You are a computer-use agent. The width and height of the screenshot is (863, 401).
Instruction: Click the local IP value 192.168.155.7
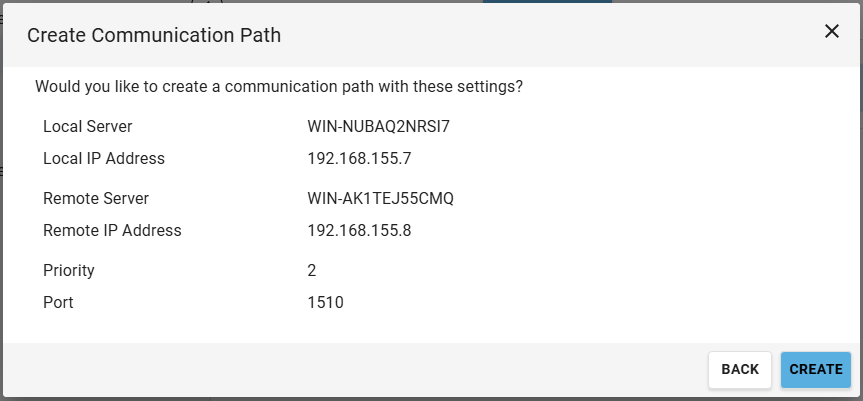360,158
